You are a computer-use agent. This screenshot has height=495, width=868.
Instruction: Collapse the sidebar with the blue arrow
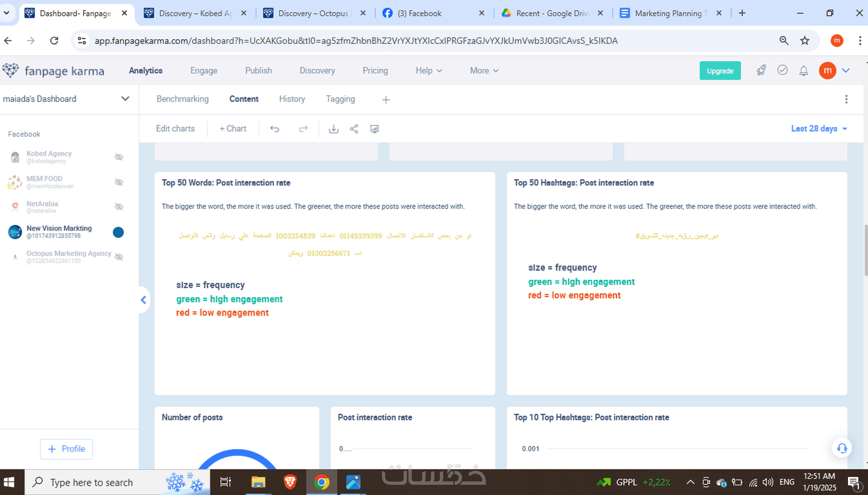coord(143,300)
